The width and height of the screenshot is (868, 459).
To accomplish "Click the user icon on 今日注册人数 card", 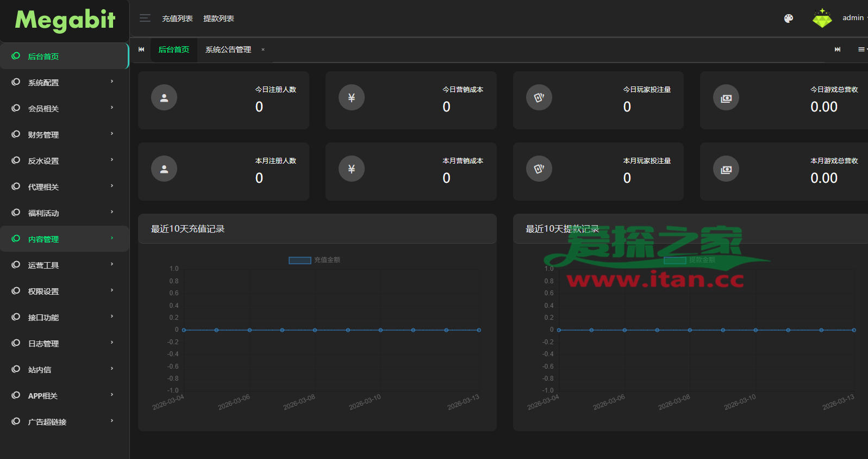I will click(164, 98).
